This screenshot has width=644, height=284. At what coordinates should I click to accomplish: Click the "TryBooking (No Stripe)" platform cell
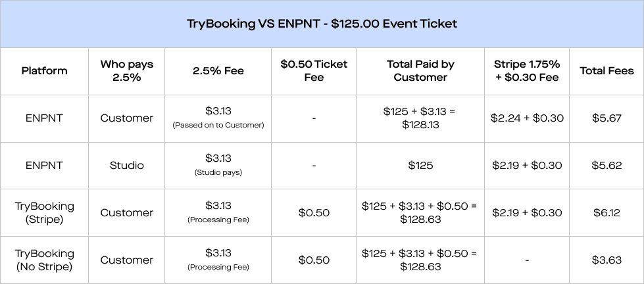point(44,260)
